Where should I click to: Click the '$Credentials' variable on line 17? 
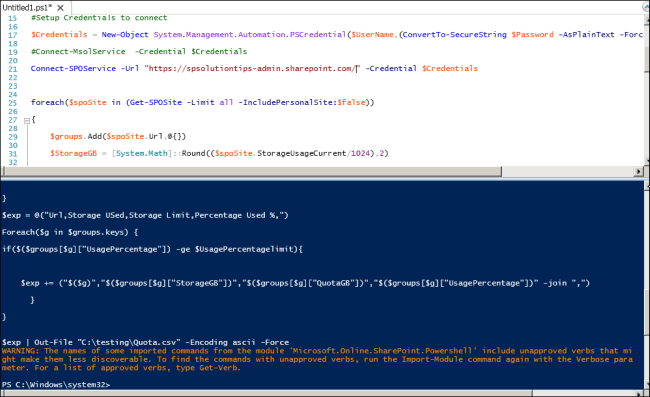(59, 35)
